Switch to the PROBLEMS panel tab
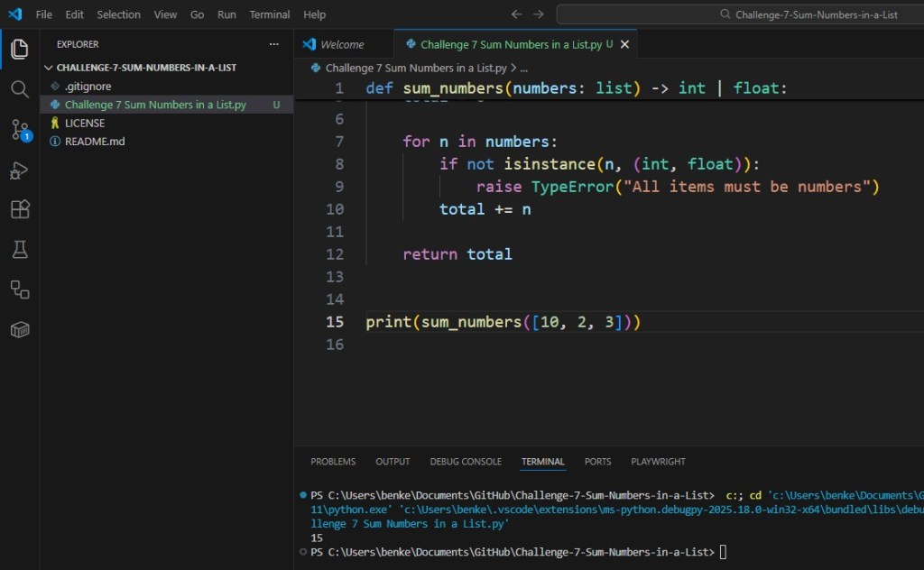Viewport: 924px width, 570px height. click(x=333, y=461)
